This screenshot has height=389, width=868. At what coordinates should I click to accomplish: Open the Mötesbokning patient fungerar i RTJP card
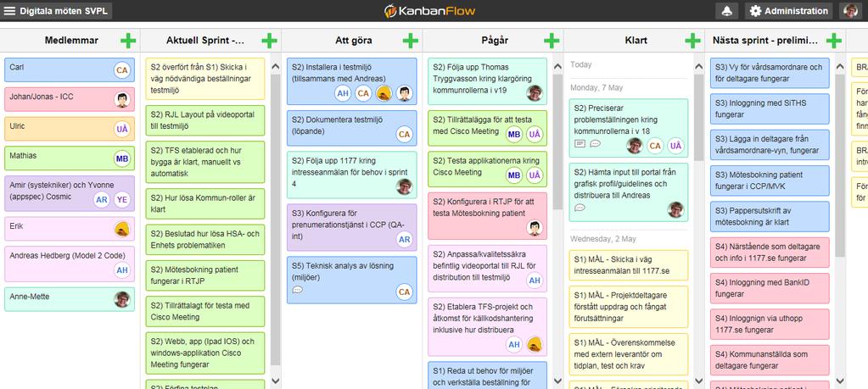click(x=204, y=275)
